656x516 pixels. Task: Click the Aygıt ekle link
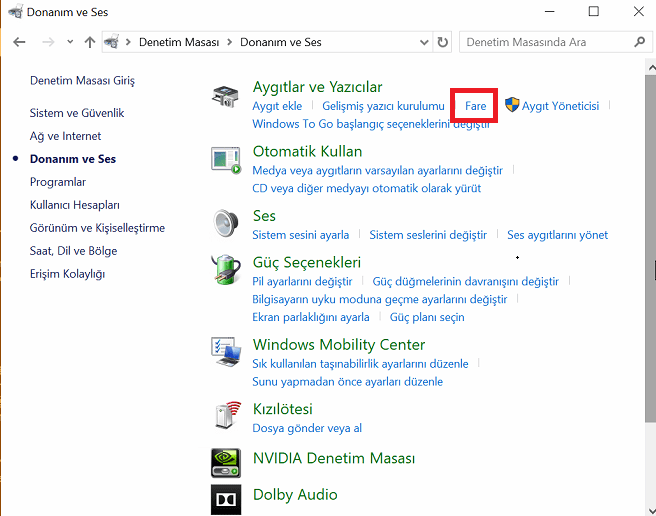[x=277, y=106]
